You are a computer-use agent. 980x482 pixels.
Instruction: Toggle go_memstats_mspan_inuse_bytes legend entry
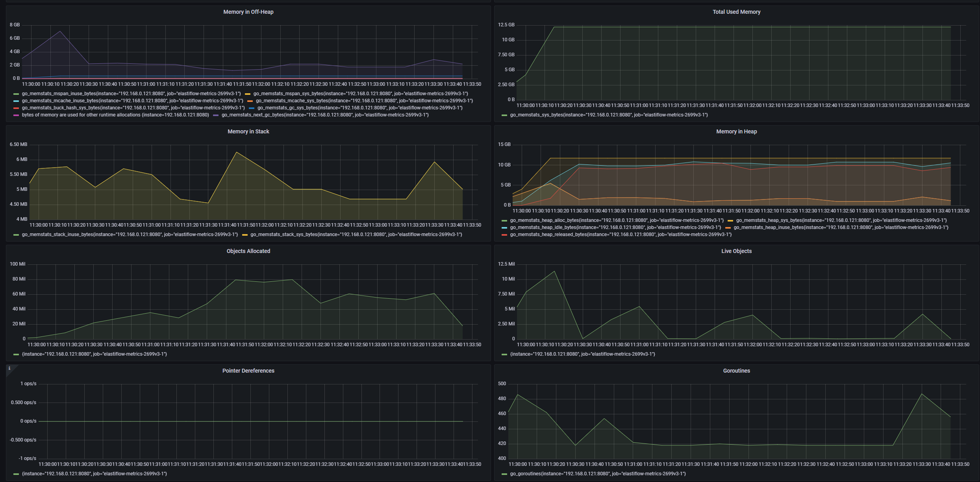tap(131, 94)
